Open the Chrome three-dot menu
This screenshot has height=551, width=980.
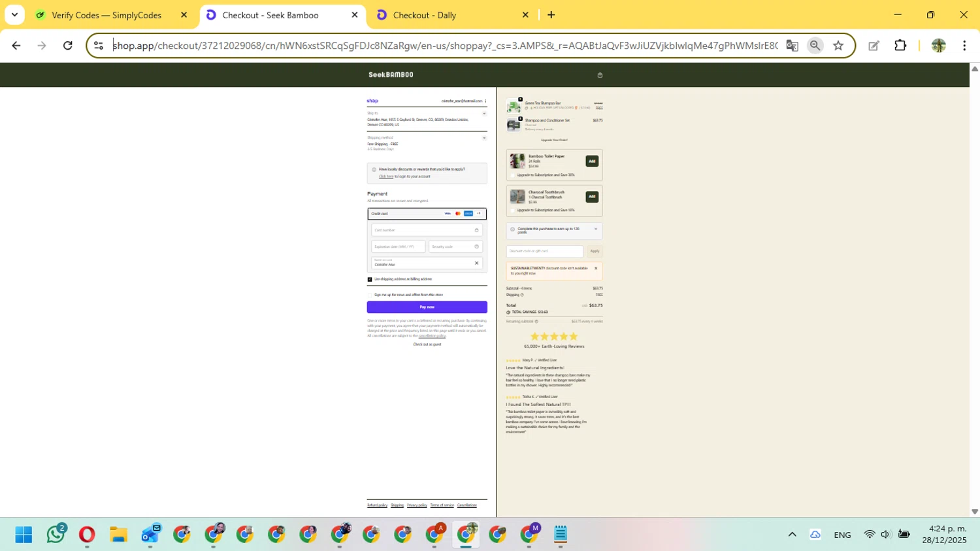(964, 45)
